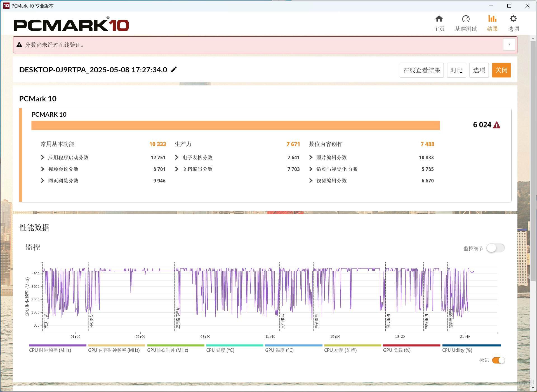537x392 pixels.
Task: Toggle the 标记 markers switch
Action: (x=498, y=360)
